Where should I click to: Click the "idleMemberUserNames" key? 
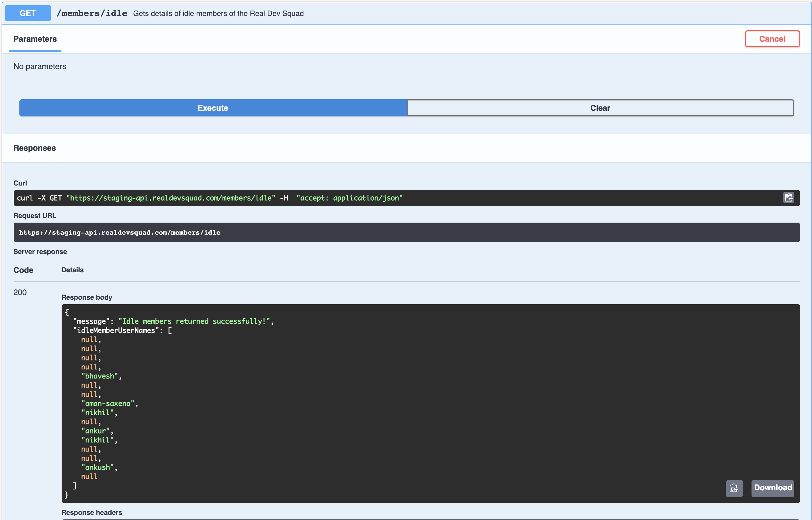116,330
